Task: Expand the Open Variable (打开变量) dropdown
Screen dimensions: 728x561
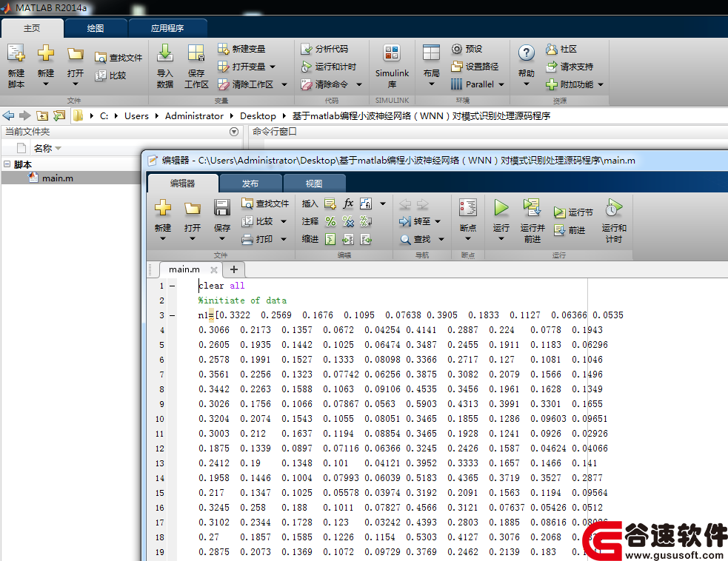Action: point(273,67)
